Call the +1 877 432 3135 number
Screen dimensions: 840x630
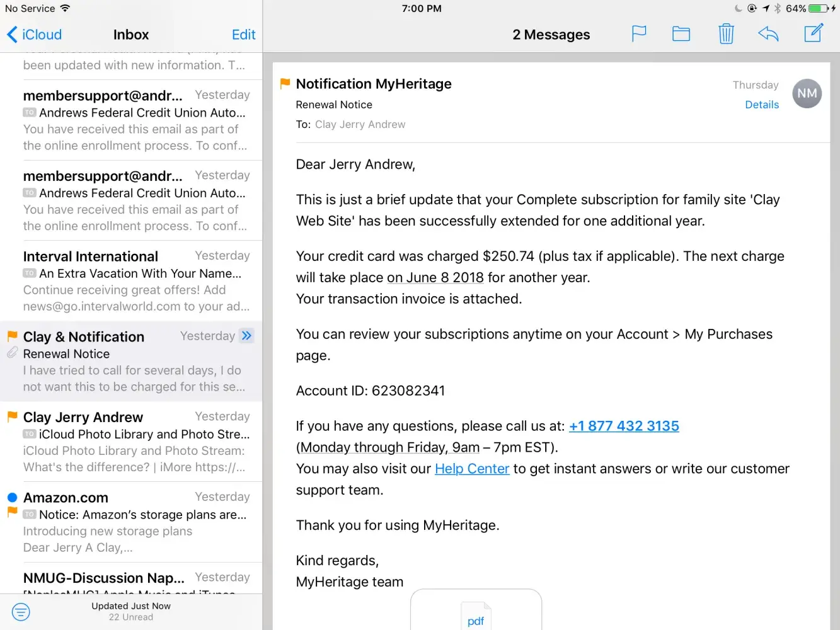624,427
